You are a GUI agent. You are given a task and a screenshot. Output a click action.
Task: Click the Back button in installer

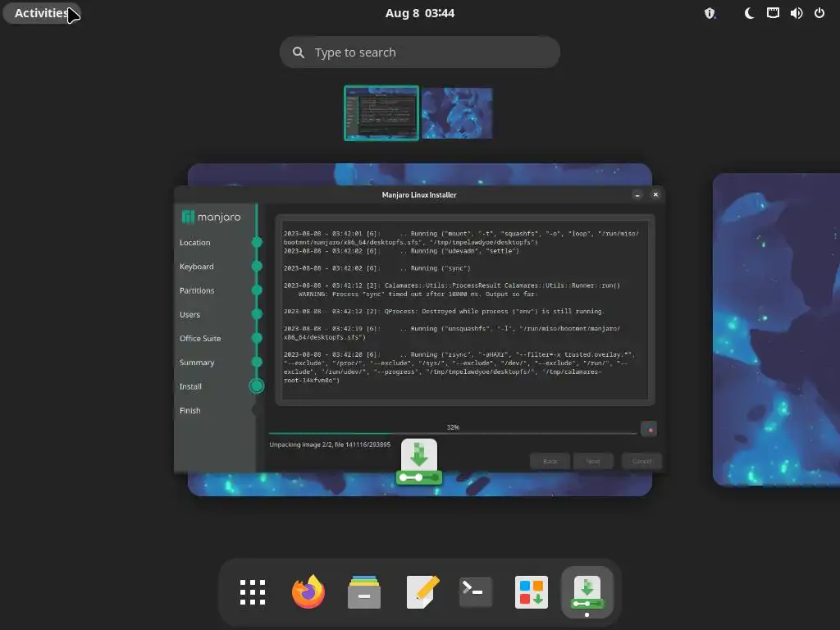pyautogui.click(x=550, y=461)
